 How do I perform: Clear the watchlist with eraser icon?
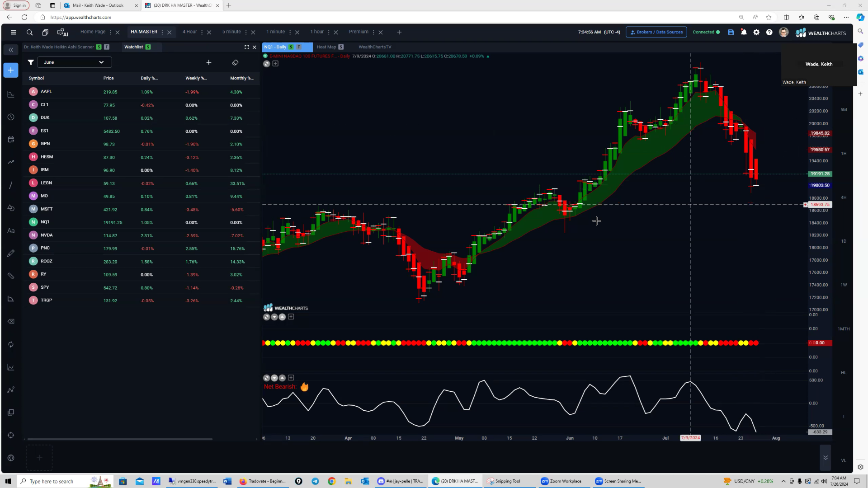pyautogui.click(x=235, y=62)
